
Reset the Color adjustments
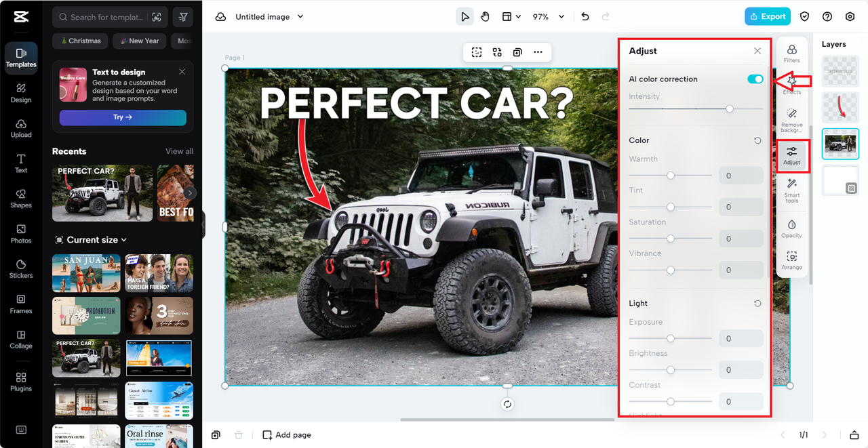click(x=757, y=141)
